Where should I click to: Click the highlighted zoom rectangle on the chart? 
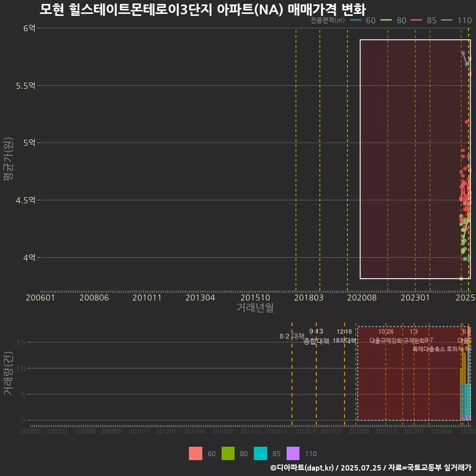coord(415,159)
